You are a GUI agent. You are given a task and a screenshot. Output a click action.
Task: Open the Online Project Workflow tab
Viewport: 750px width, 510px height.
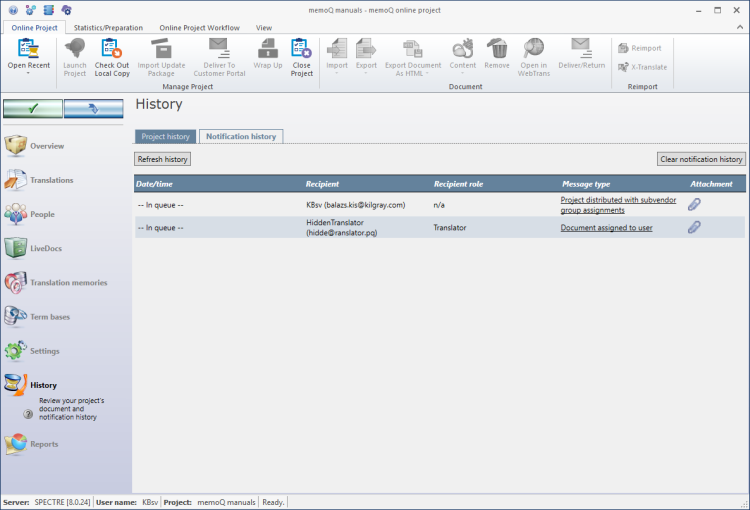(x=199, y=28)
